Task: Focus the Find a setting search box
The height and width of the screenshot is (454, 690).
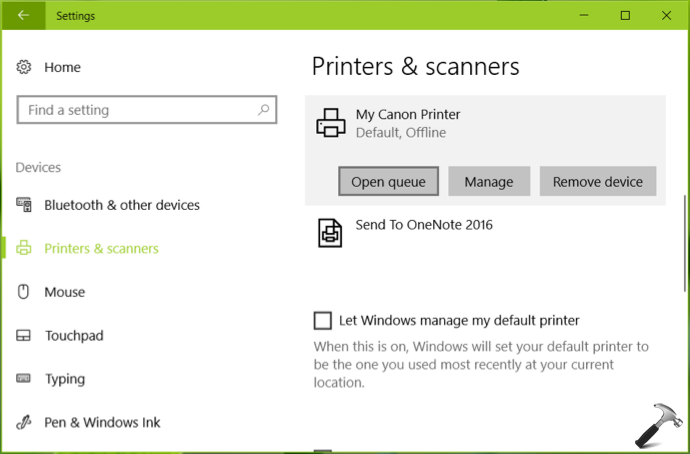Action: click(x=147, y=110)
